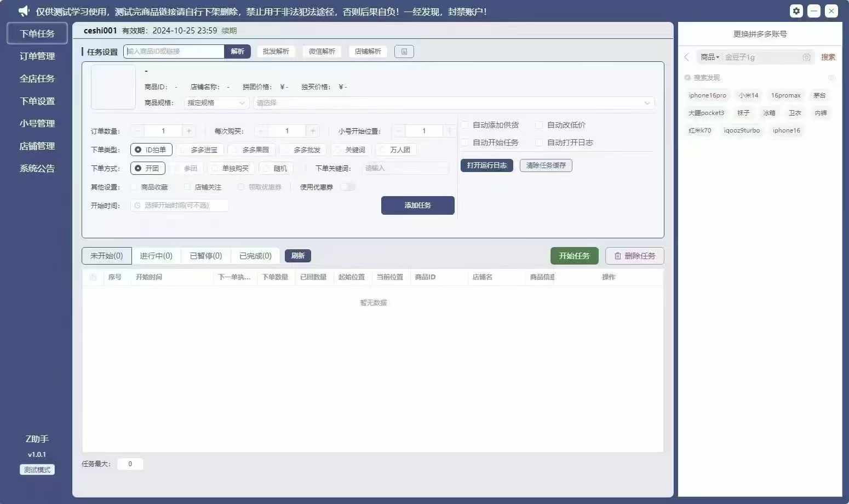849x504 pixels.
Task: Click the clock icon in 开始时间 field
Action: [137, 205]
